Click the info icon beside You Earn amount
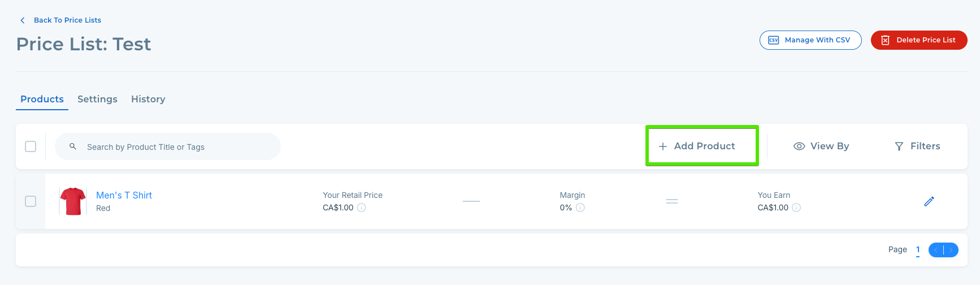This screenshot has width=980, height=285. [796, 208]
